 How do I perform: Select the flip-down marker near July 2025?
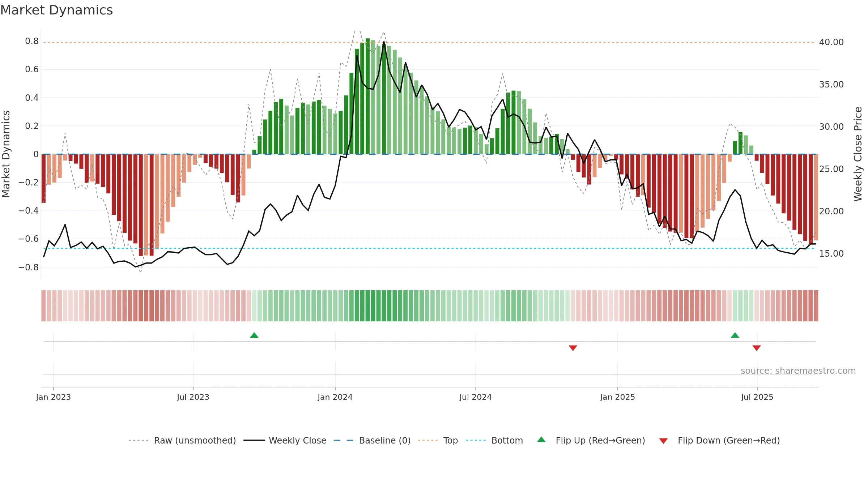757,348
